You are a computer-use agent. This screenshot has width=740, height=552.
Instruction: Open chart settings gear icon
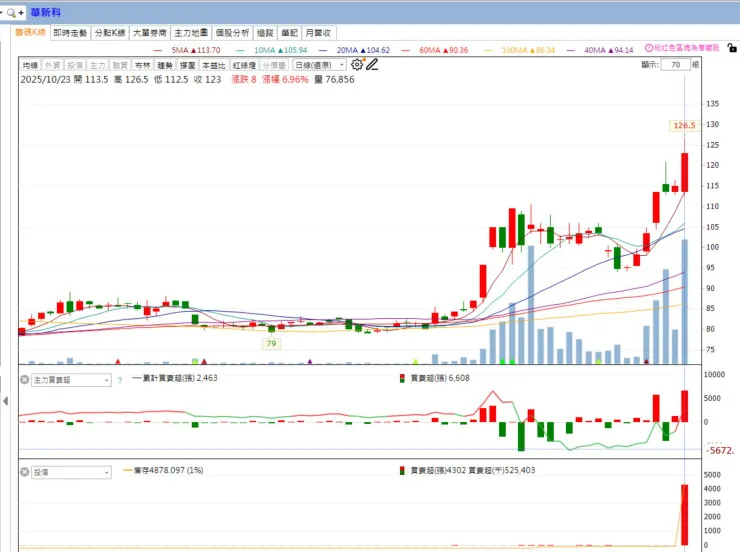[x=357, y=65]
